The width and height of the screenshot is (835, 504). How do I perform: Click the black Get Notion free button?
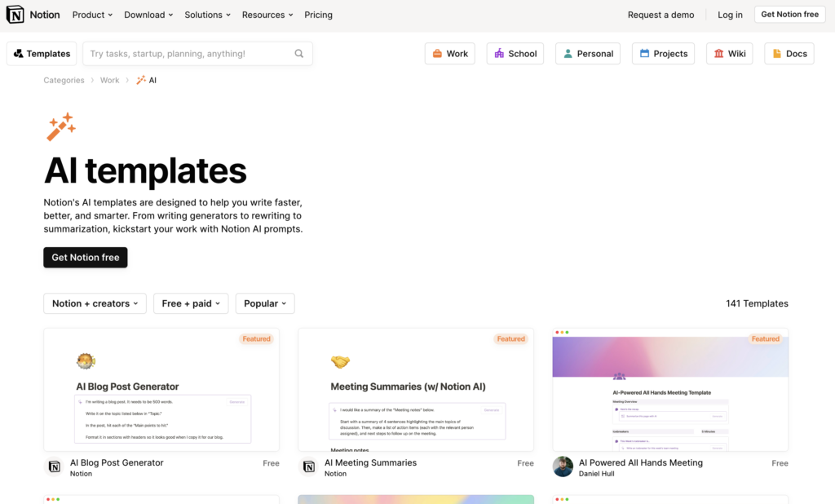click(85, 258)
